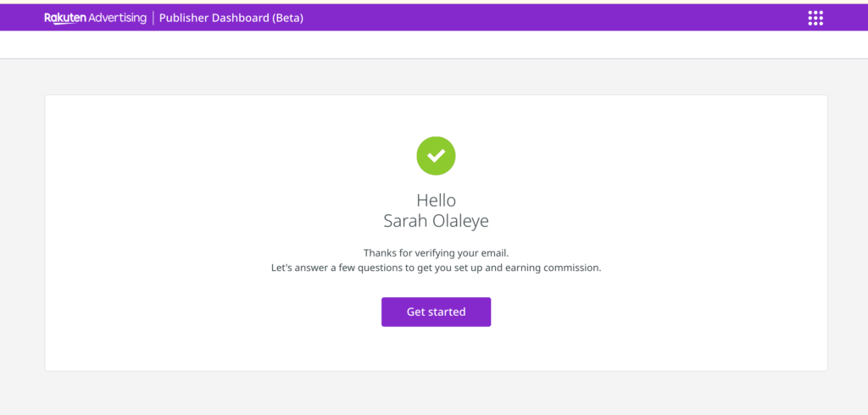Click the gray background below the welcome card
The height and width of the screenshot is (415, 868).
434,394
